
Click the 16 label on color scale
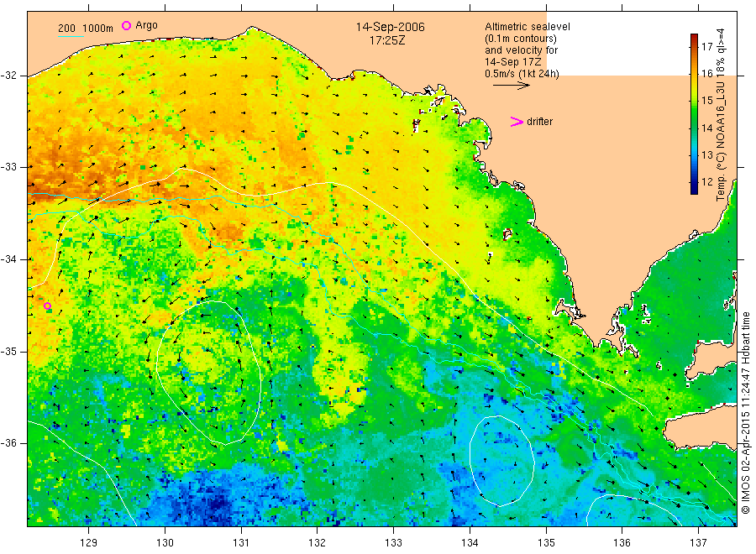pyautogui.click(x=706, y=74)
